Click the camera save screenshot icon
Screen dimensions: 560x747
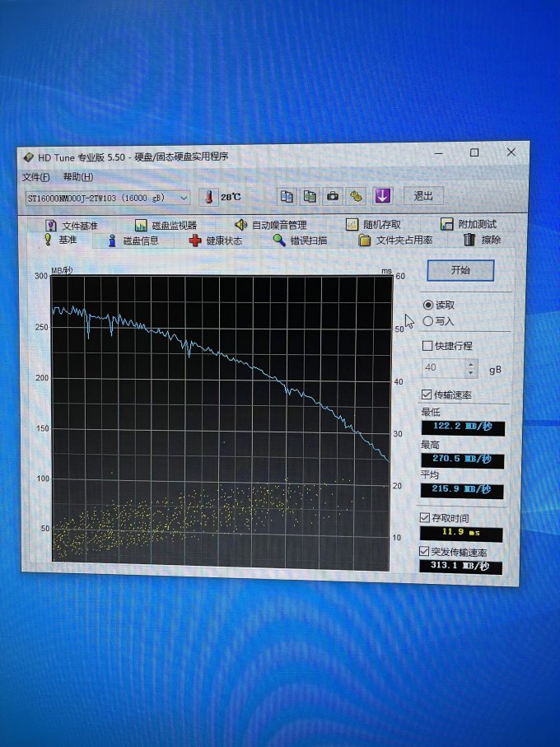click(333, 196)
